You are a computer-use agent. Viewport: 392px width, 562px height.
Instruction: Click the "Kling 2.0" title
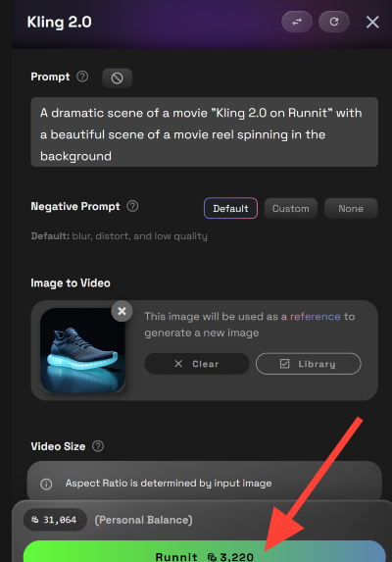click(60, 23)
